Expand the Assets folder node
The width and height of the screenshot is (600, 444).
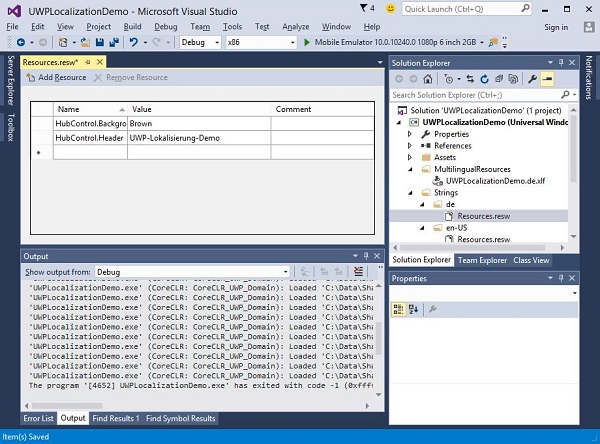(409, 157)
